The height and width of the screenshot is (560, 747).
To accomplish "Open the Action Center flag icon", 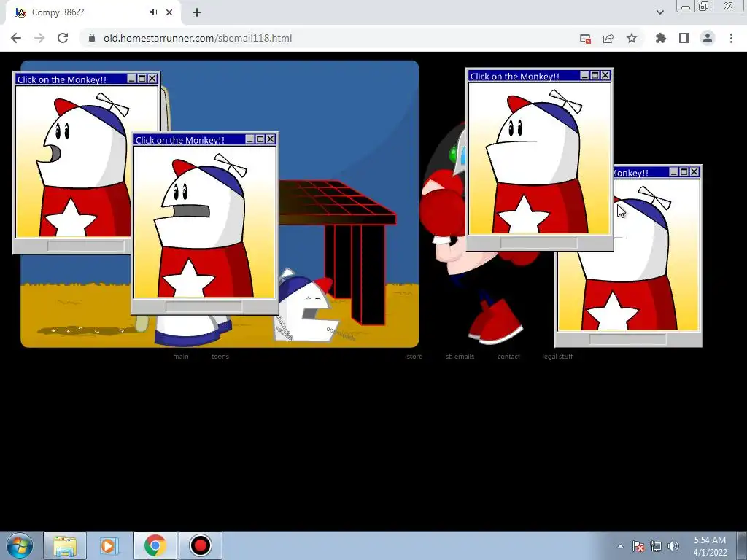I will [x=638, y=546].
